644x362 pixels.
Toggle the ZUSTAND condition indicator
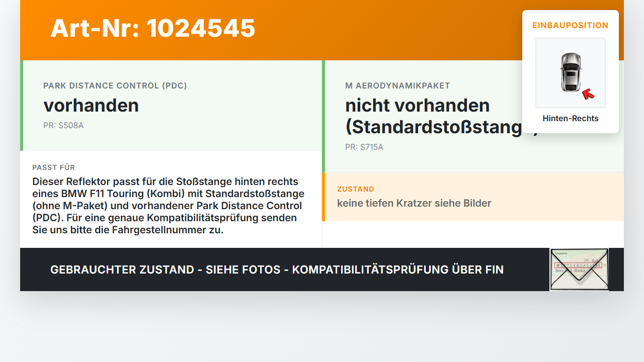click(x=414, y=203)
